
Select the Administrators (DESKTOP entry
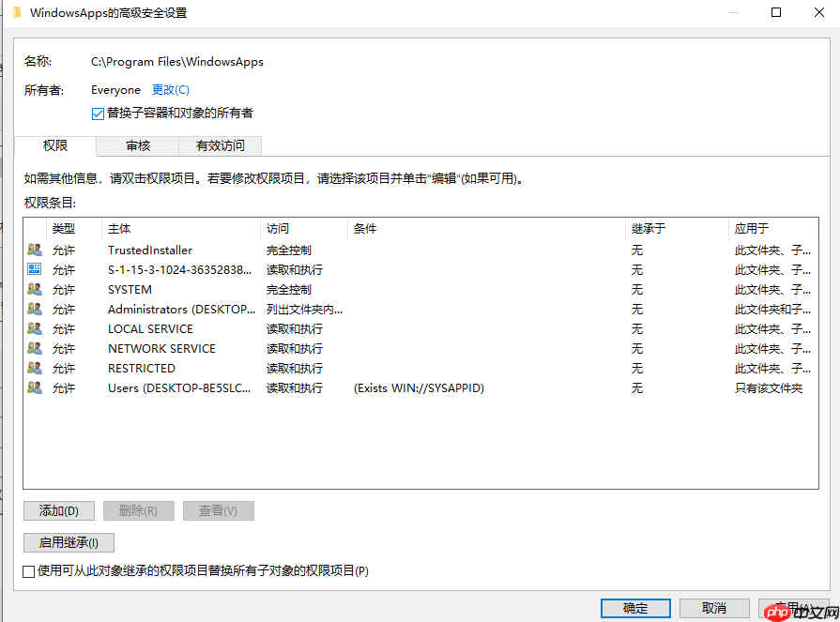(x=420, y=310)
